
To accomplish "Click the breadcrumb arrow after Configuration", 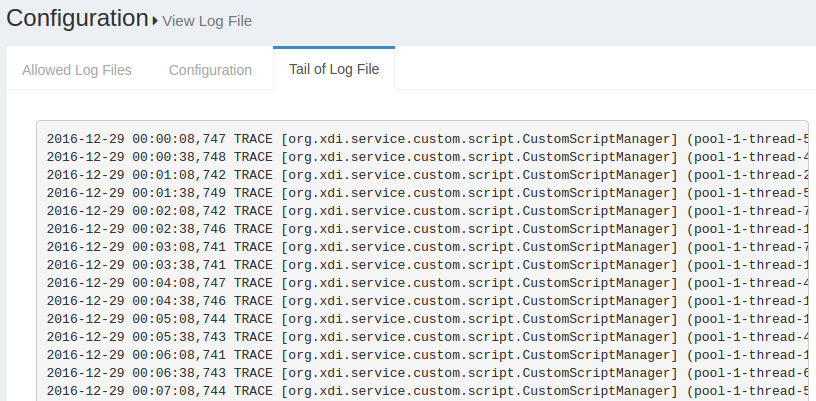I will point(155,20).
